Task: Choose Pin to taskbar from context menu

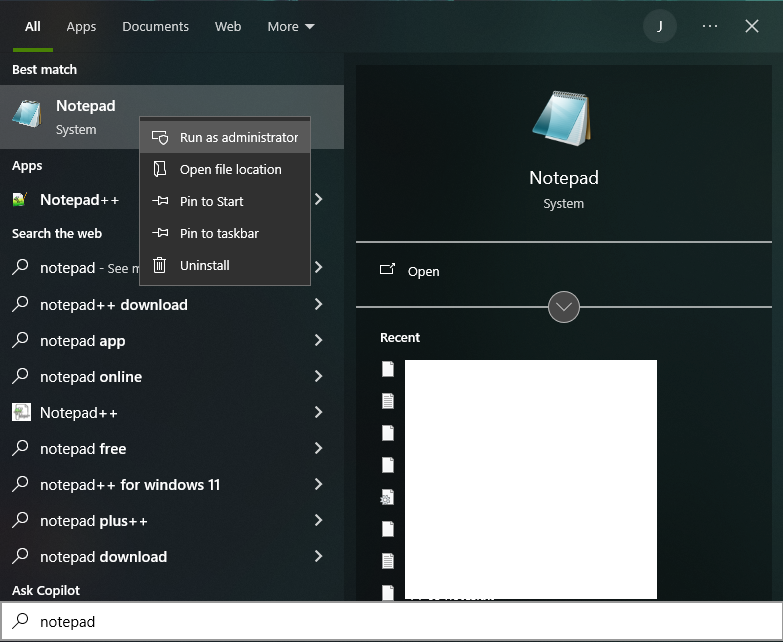Action: pos(225,233)
